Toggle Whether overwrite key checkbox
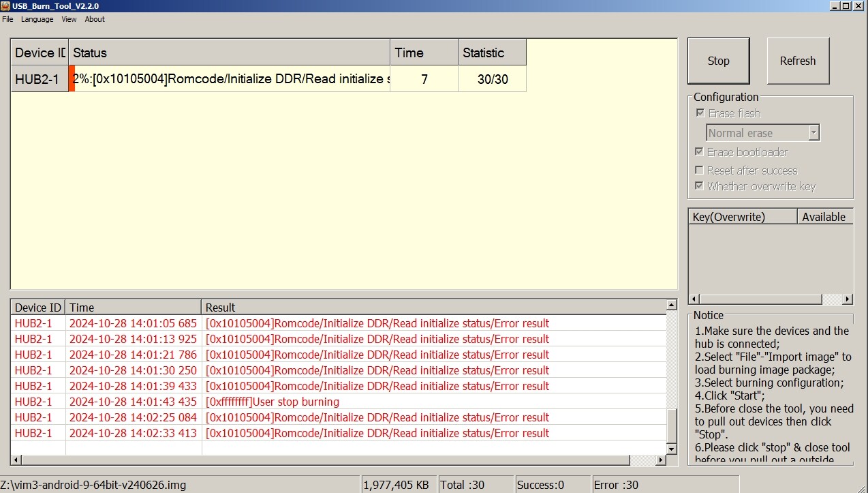Viewport: 868px width, 493px height. [699, 186]
